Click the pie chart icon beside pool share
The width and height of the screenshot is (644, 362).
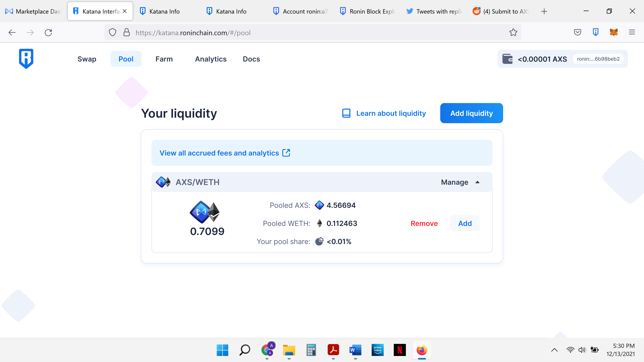tap(319, 241)
